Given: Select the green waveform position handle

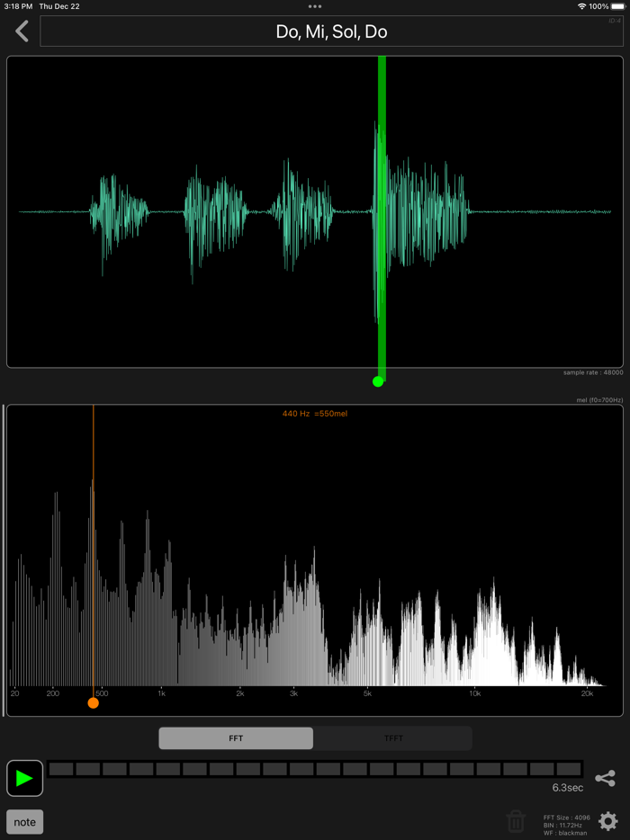Looking at the screenshot, I should [x=378, y=381].
